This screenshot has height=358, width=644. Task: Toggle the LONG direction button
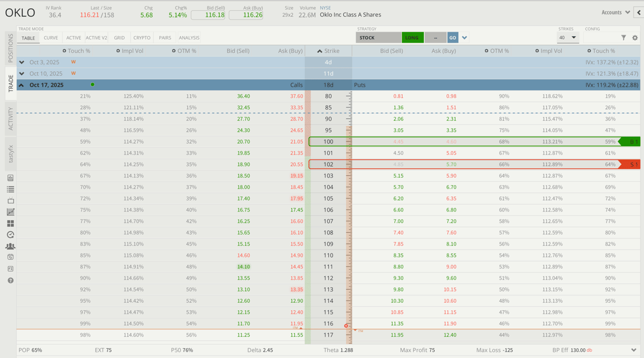point(412,38)
